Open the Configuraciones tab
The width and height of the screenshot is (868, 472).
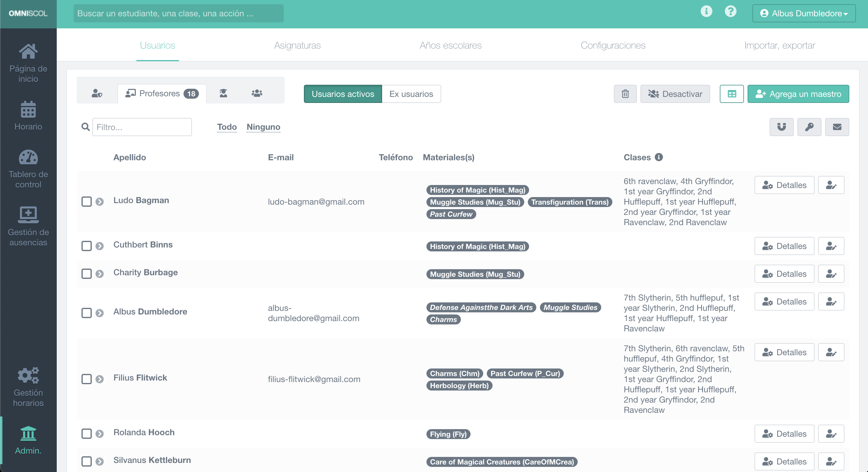[x=613, y=46]
